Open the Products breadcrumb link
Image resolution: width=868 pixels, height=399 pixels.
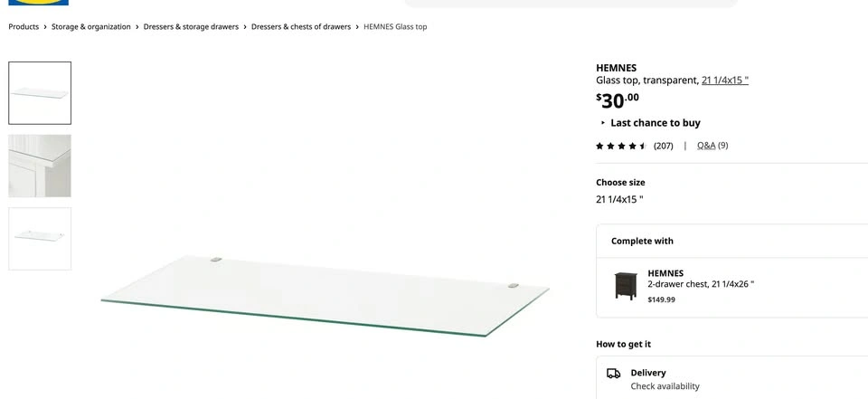coord(24,27)
